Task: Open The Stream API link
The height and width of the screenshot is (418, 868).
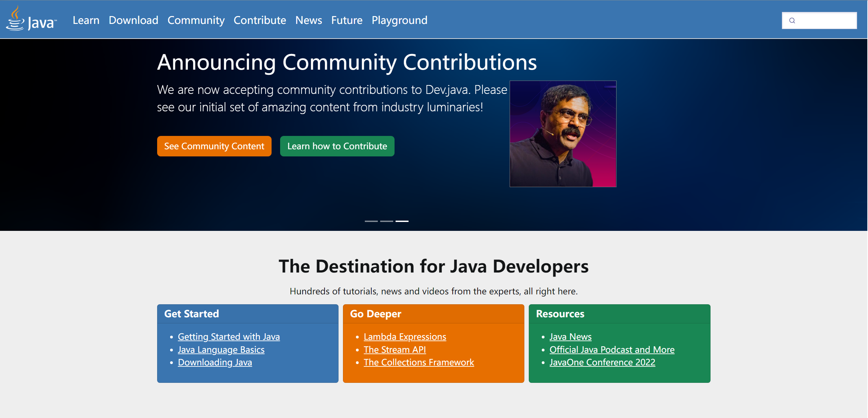Action: tap(395, 350)
